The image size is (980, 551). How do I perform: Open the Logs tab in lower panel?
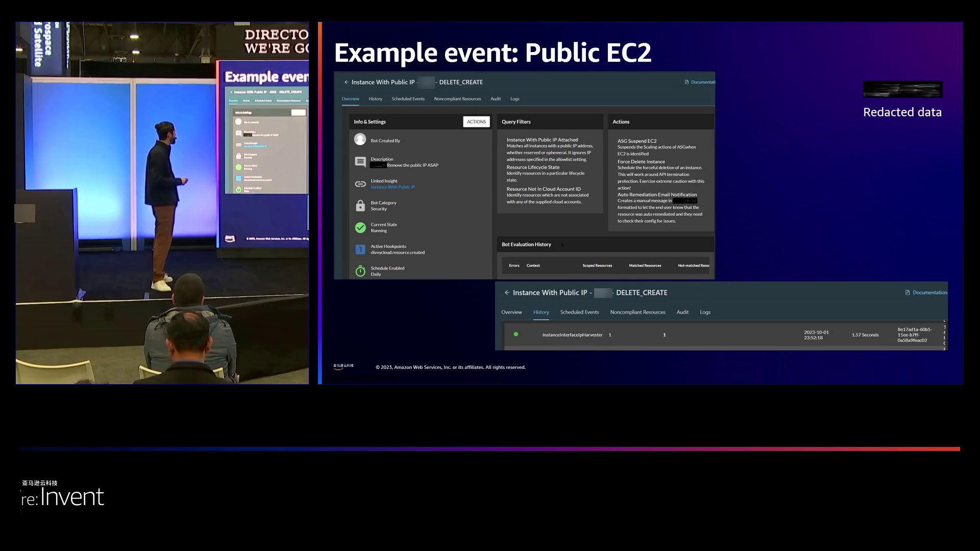click(x=705, y=312)
